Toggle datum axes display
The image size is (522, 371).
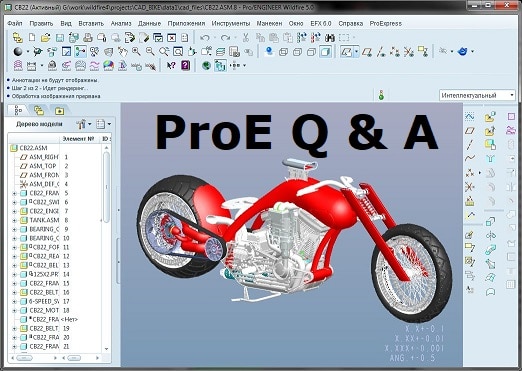[381, 52]
